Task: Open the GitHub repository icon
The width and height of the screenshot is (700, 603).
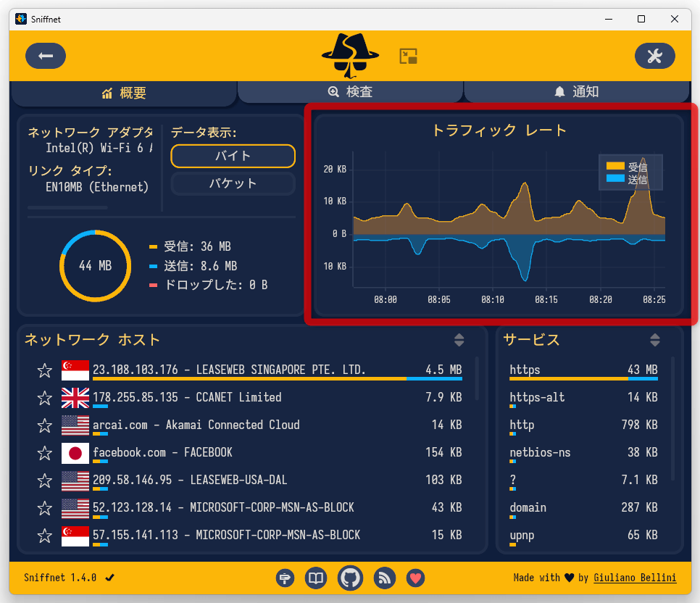Action: (350, 578)
